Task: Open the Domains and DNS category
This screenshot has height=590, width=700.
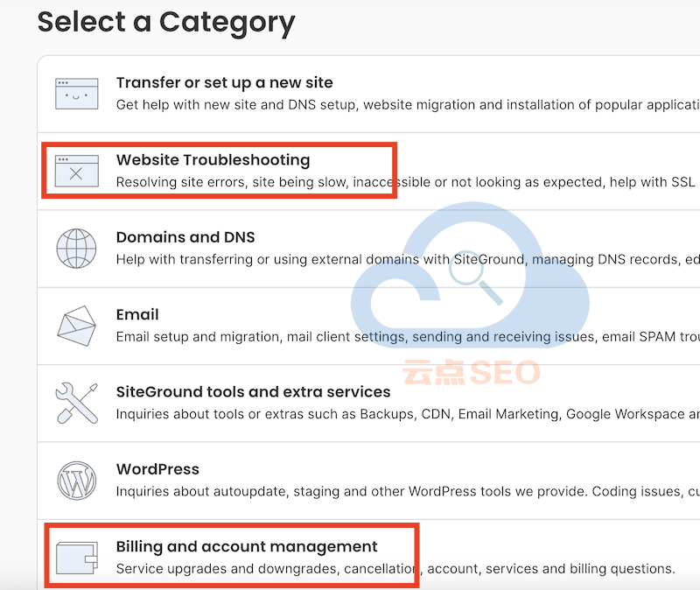Action: (185, 237)
